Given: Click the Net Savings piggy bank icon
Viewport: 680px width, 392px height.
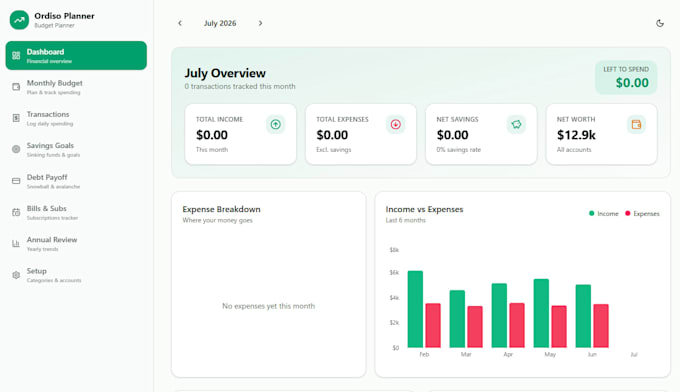Looking at the screenshot, I should (x=516, y=124).
